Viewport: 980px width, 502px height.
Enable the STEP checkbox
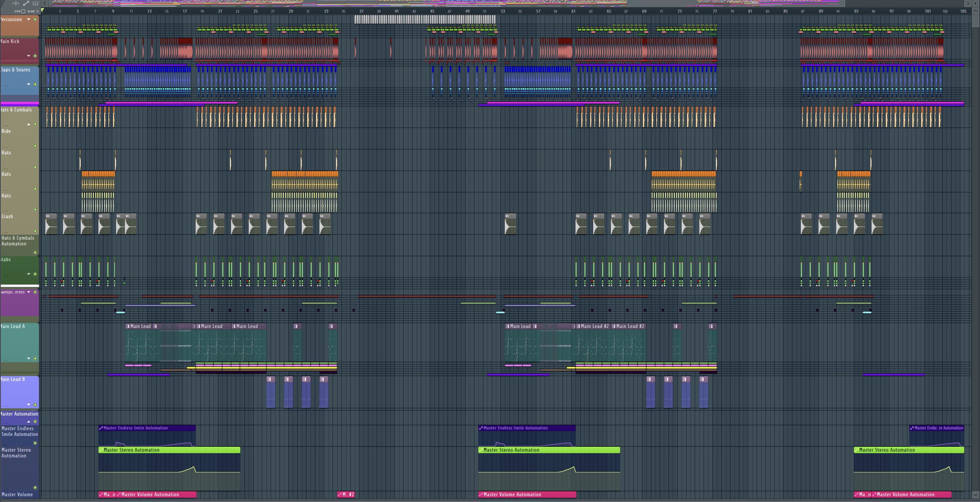tap(23, 11)
